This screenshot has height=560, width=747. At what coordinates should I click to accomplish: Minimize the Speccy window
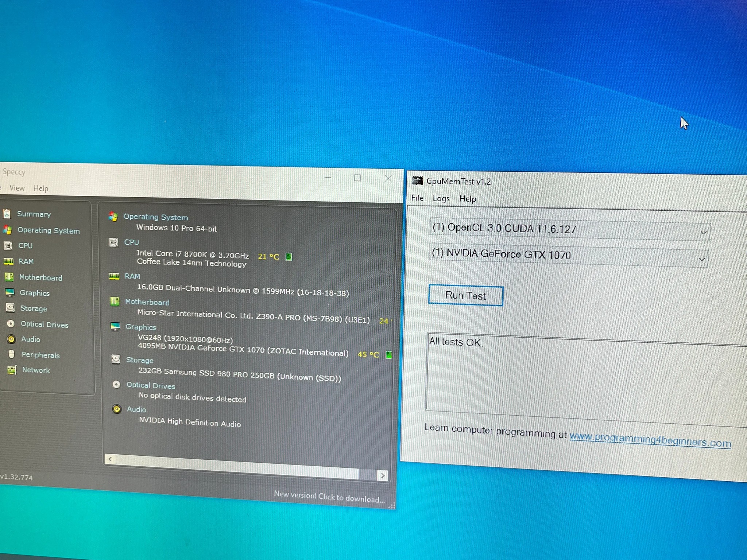point(328,178)
